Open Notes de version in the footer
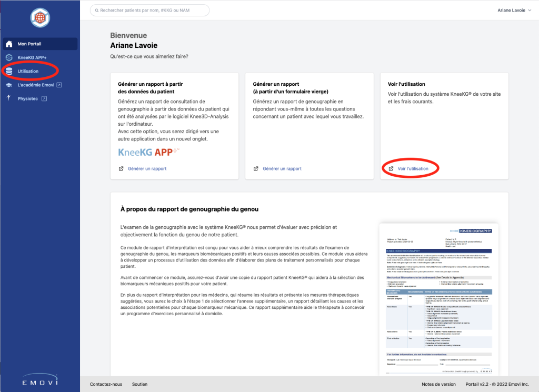Screen dimensions: 539x392 (x=438, y=384)
